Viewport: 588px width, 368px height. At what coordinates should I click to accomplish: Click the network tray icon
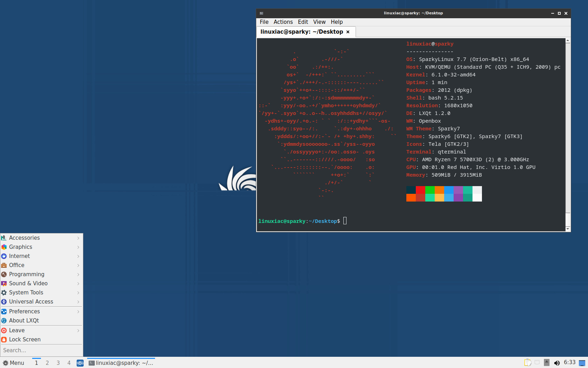pos(537,362)
